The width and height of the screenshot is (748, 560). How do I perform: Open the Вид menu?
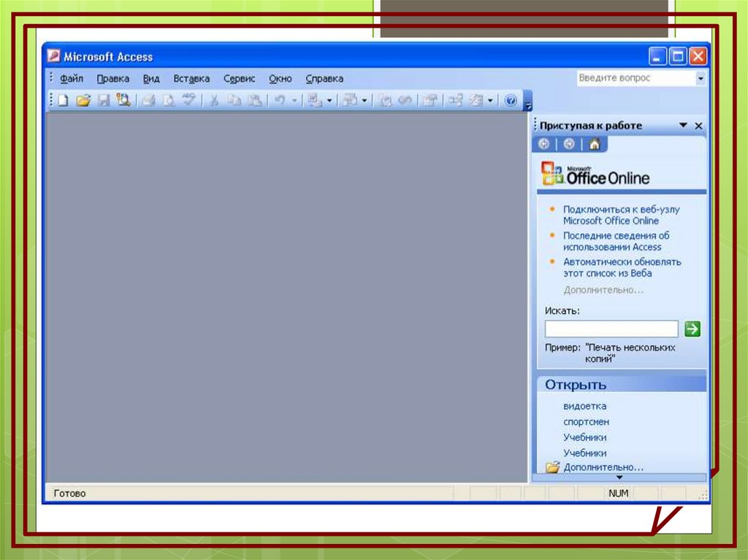[x=151, y=79]
